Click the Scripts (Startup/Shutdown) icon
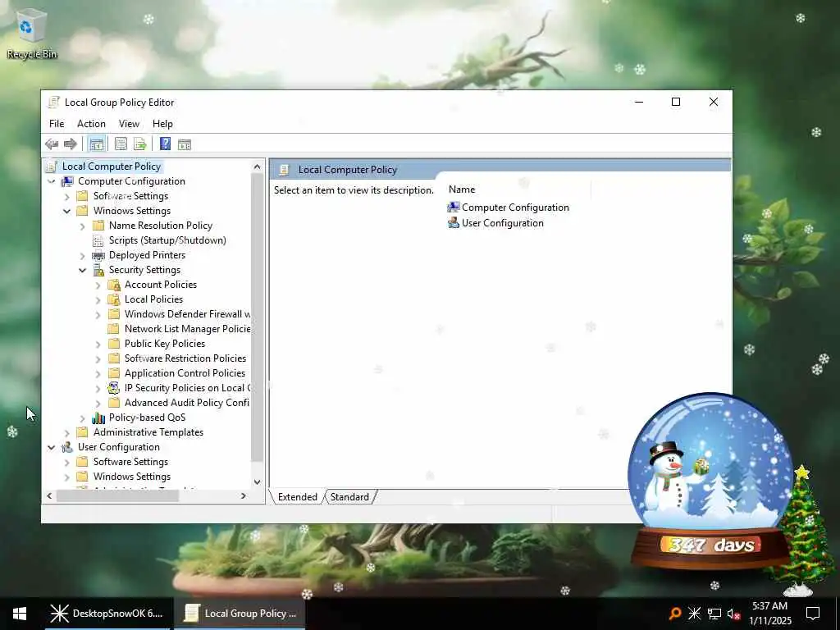The height and width of the screenshot is (630, 840). (98, 240)
